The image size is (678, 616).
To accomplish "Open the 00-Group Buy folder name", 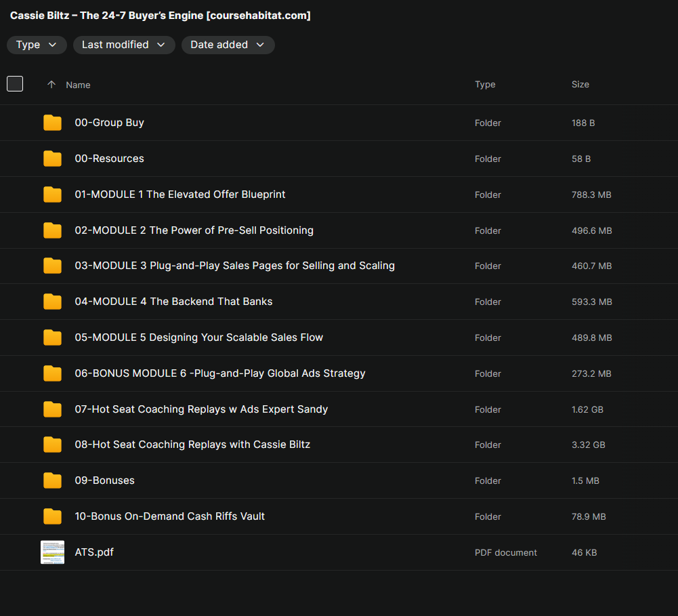I will click(110, 123).
